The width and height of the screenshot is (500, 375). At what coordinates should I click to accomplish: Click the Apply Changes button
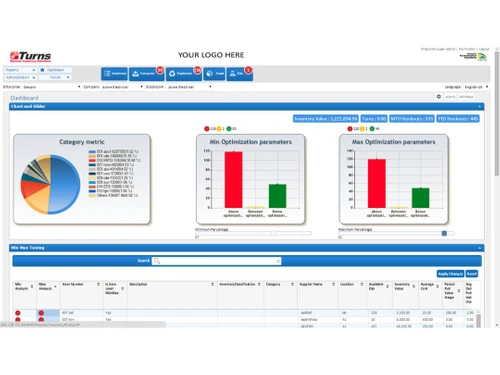pos(450,274)
